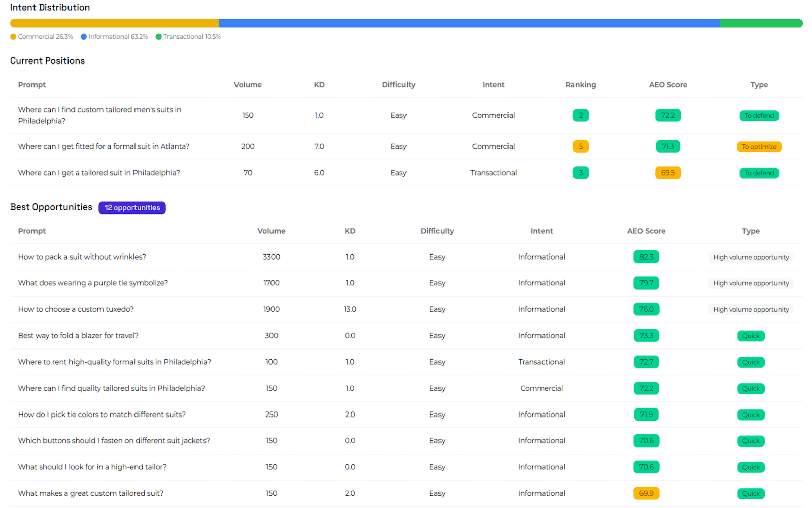Click AEO score 72.7 badge
Viewport: 812px width, 508px height.
click(646, 362)
